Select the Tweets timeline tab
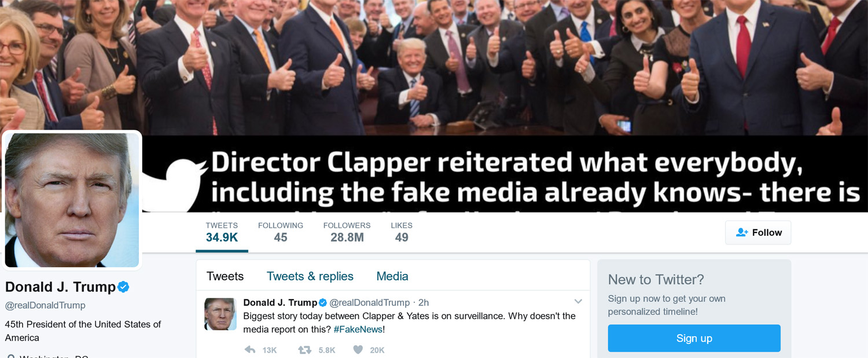The image size is (868, 358). click(x=225, y=276)
